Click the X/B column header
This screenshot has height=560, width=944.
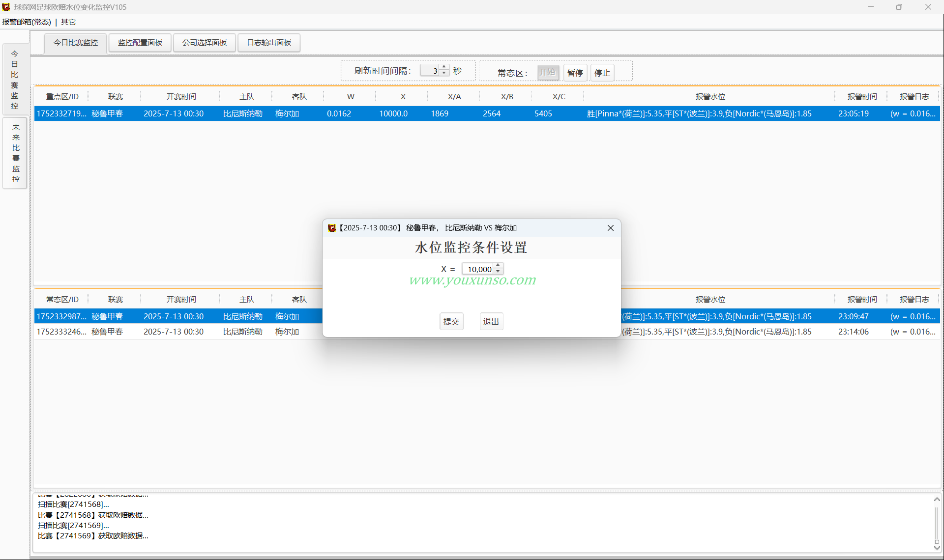507,97
